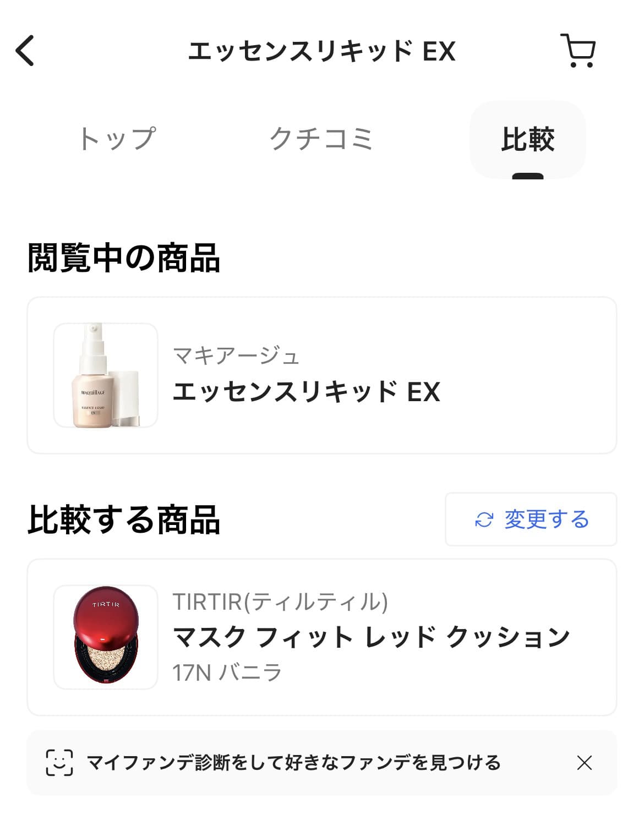Open the Maquillage foundation bottle thumbnail
The image size is (644, 815).
click(x=106, y=375)
